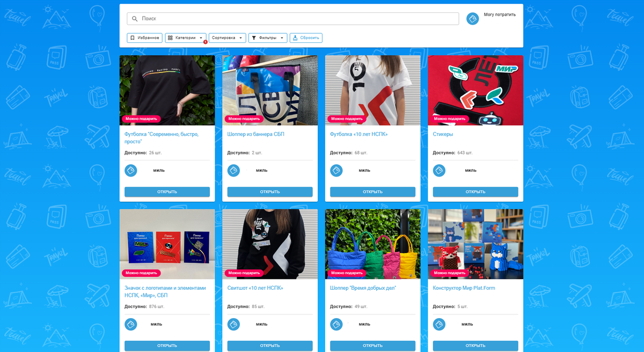Click ОТКРЫТЬ under Шоппер из баннера СБП

[270, 192]
